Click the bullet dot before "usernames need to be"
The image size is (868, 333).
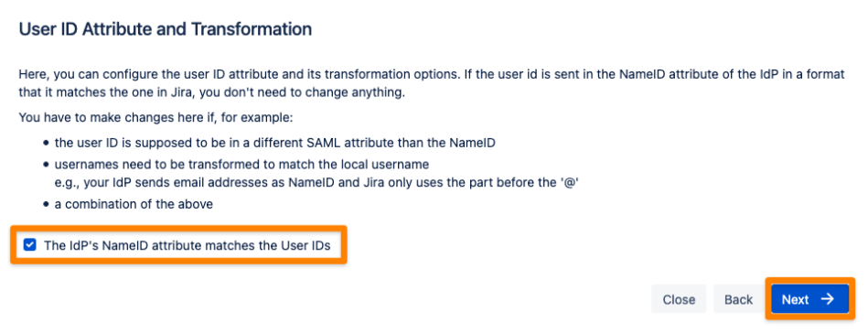[x=47, y=166]
